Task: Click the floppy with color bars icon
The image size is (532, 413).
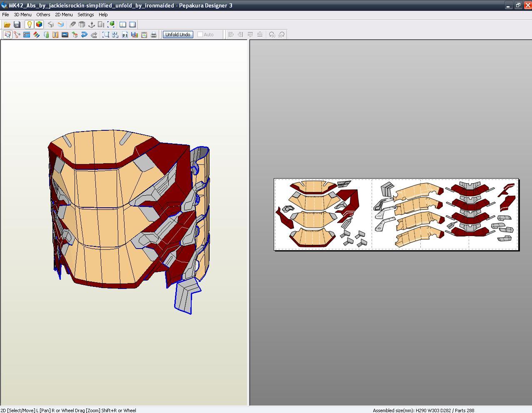Action: [x=135, y=35]
